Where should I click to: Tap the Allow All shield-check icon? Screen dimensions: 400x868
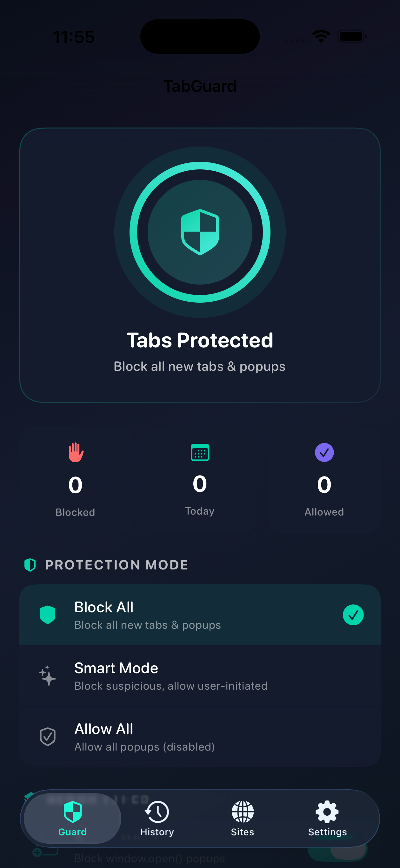48,737
